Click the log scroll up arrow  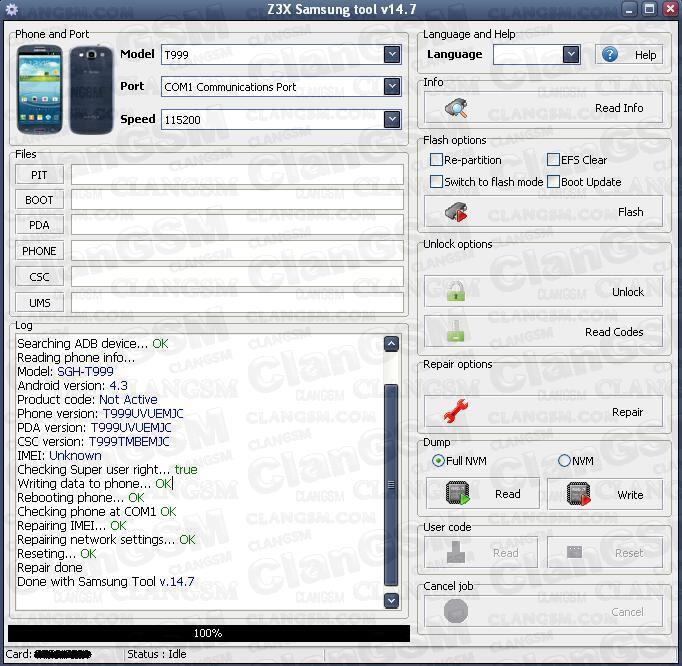click(391, 344)
